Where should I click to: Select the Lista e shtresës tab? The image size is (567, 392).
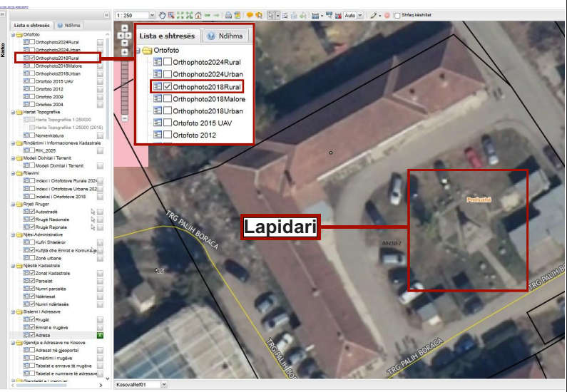tap(31, 25)
